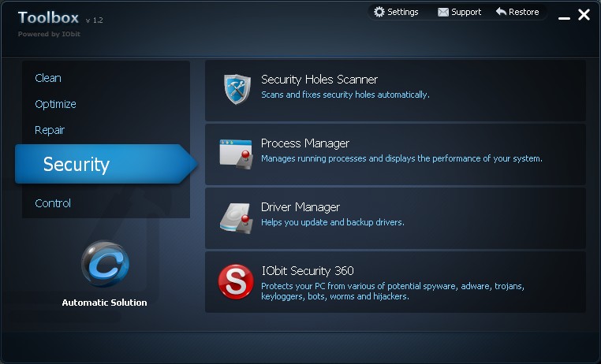This screenshot has height=364, width=601.
Task: Open the Repair category
Action: pyautogui.click(x=50, y=130)
